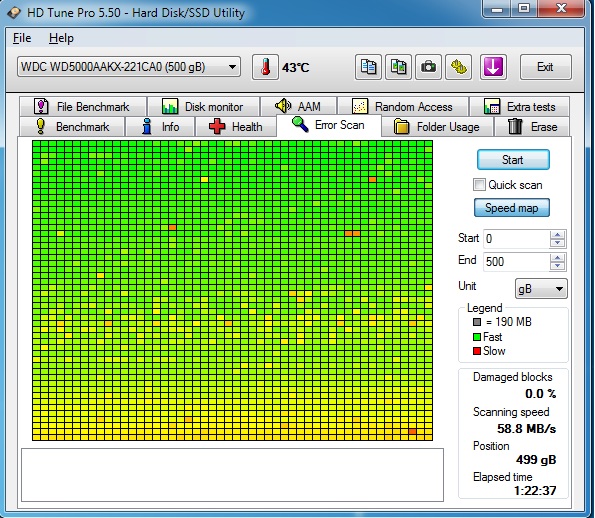Decrease the End value with down arrow

[x=557, y=266]
